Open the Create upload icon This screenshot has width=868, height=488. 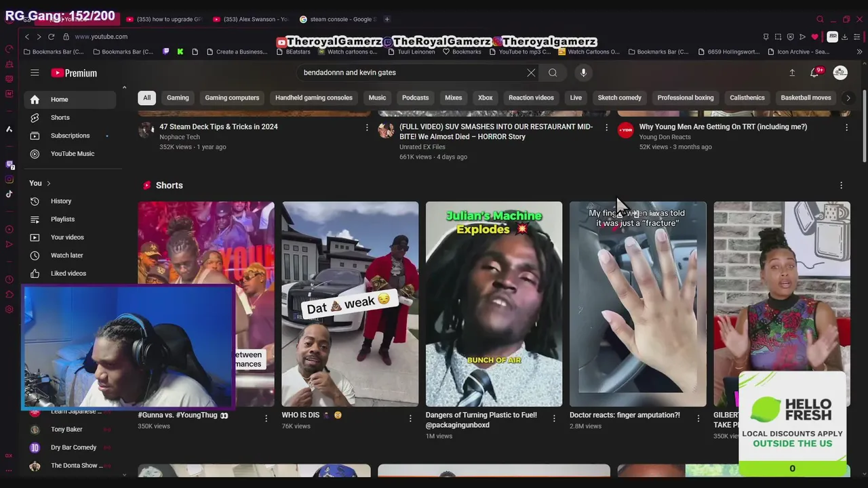792,73
